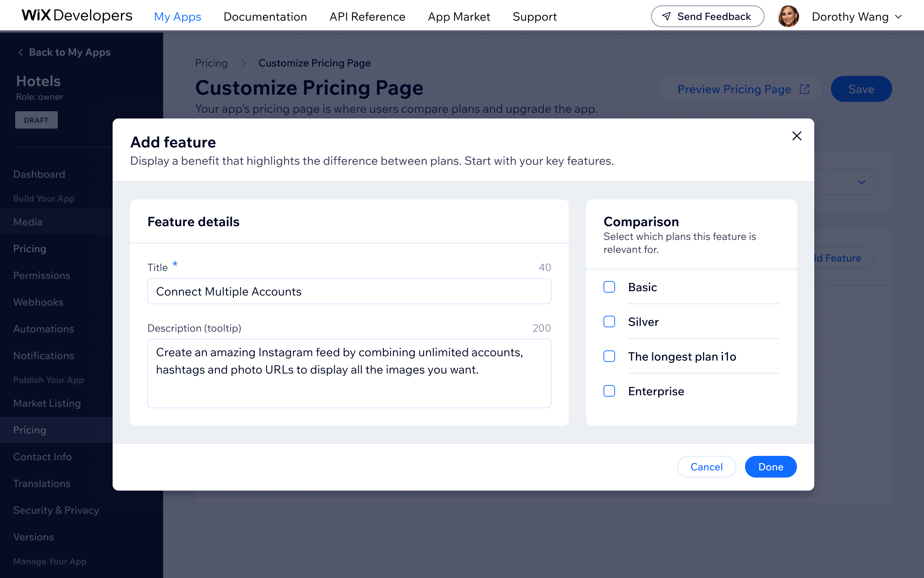Click the Wix Developers logo
924x578 pixels.
(77, 16)
